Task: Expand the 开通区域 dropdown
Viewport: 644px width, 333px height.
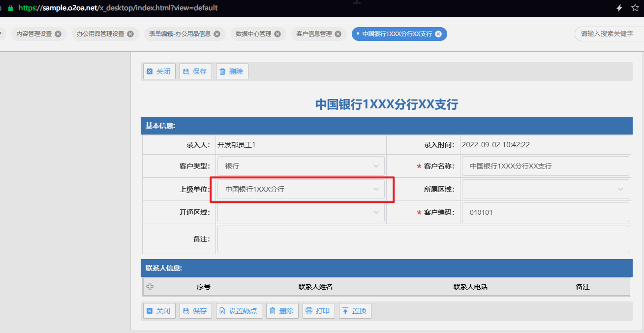Action: pos(301,212)
